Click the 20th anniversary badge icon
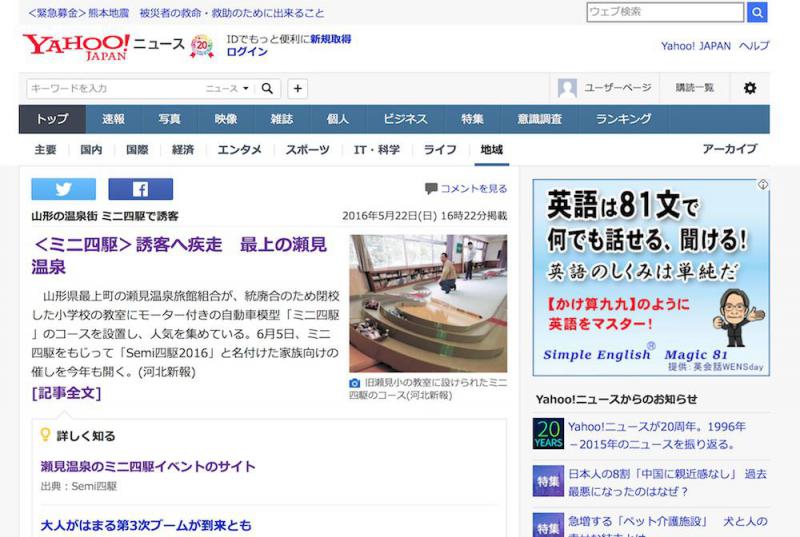The width and height of the screenshot is (800, 537). click(x=202, y=46)
